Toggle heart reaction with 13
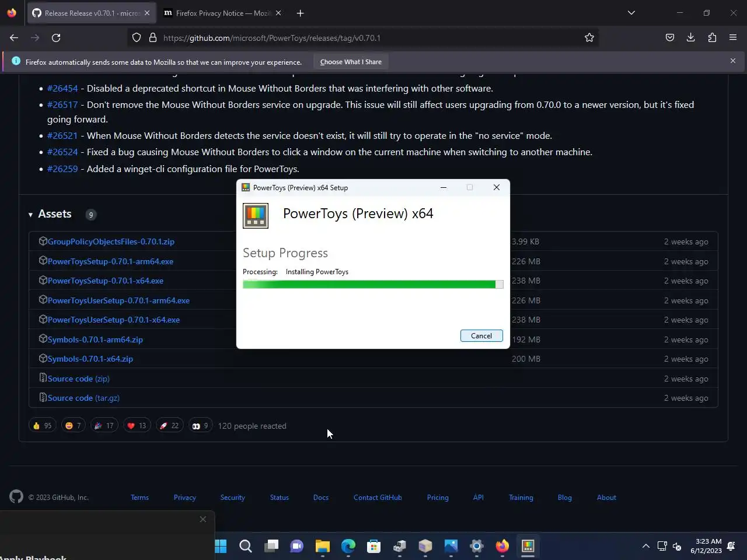747x560 pixels. (137, 426)
